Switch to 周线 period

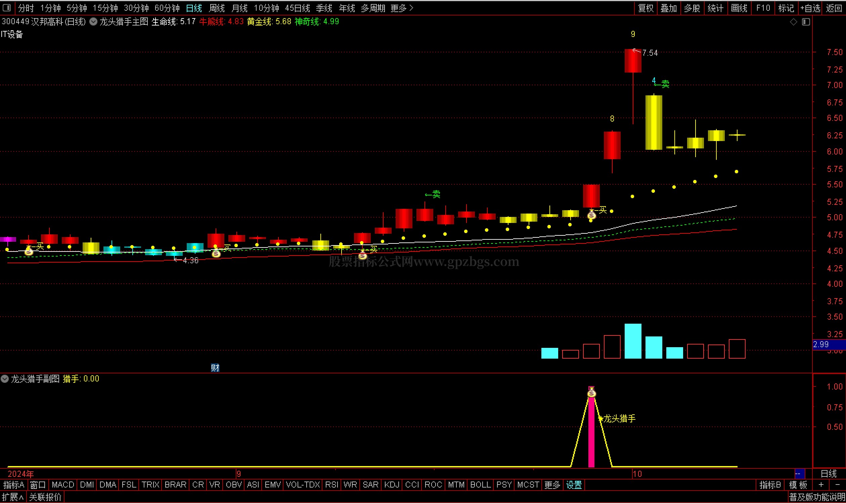point(217,8)
